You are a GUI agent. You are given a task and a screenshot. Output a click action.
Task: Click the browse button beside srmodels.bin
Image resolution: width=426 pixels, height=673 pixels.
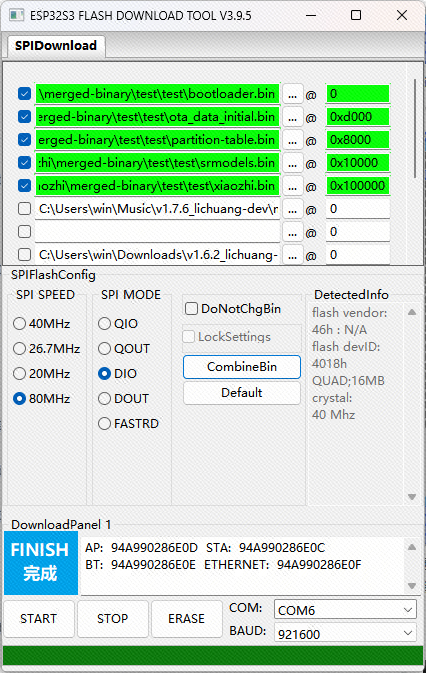click(293, 163)
